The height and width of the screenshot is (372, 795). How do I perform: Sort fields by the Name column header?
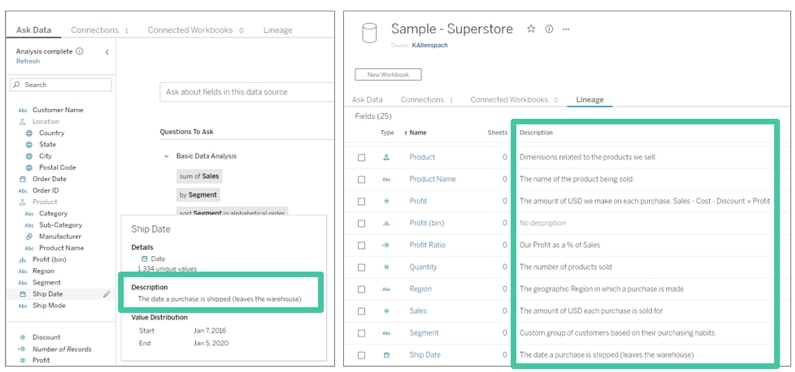click(x=418, y=133)
